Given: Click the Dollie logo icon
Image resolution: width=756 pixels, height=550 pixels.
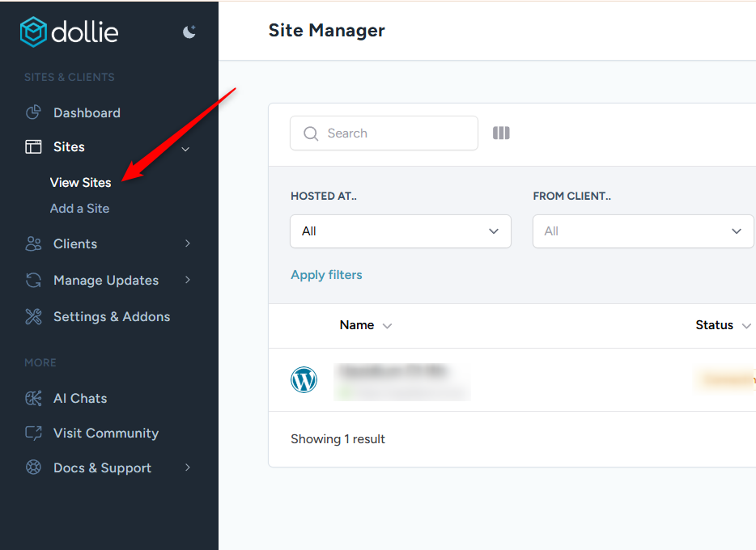Looking at the screenshot, I should tap(34, 32).
